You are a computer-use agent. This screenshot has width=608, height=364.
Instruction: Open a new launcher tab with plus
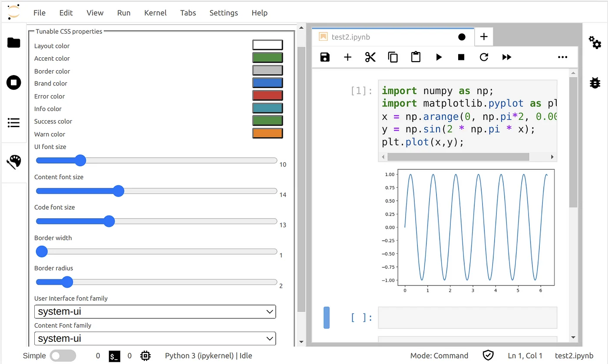(x=484, y=37)
